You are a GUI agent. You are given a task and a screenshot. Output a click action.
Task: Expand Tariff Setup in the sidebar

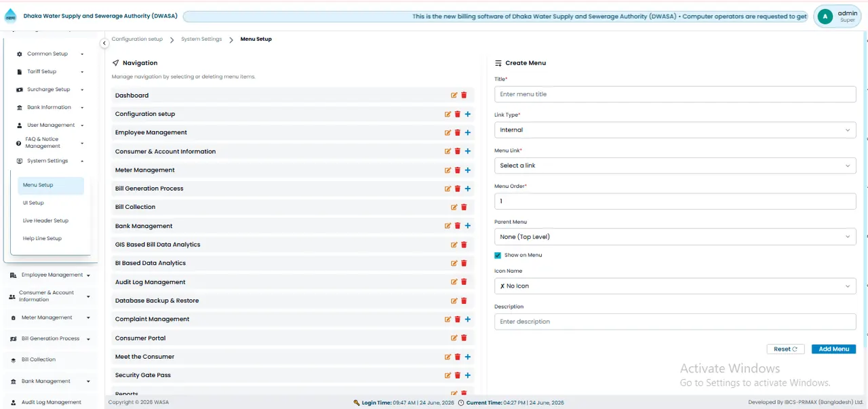pyautogui.click(x=50, y=71)
